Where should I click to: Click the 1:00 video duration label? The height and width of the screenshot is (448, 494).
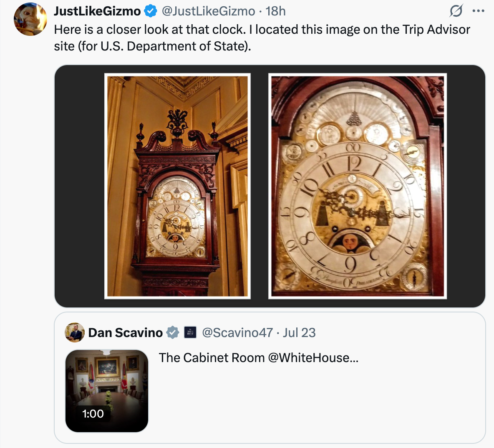93,413
